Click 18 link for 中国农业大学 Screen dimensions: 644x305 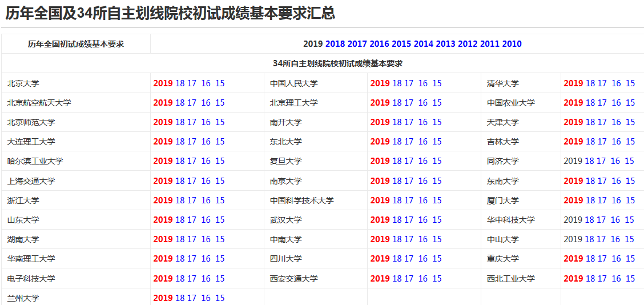tap(590, 103)
